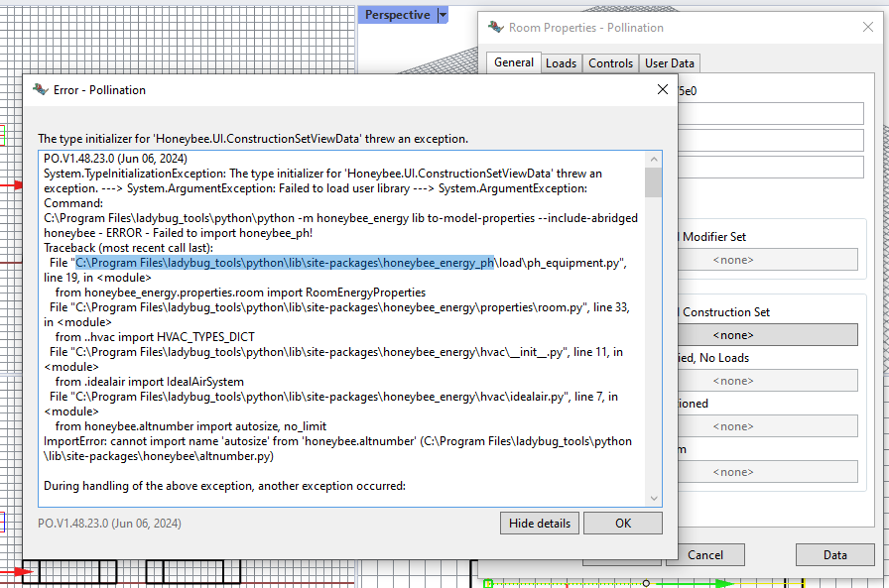Viewport: 889px width, 588px height.
Task: Click the scroll-up arrow in error details
Action: (654, 160)
